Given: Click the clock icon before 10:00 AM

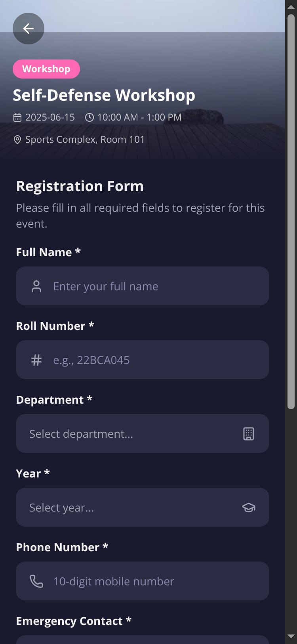Looking at the screenshot, I should point(89,117).
